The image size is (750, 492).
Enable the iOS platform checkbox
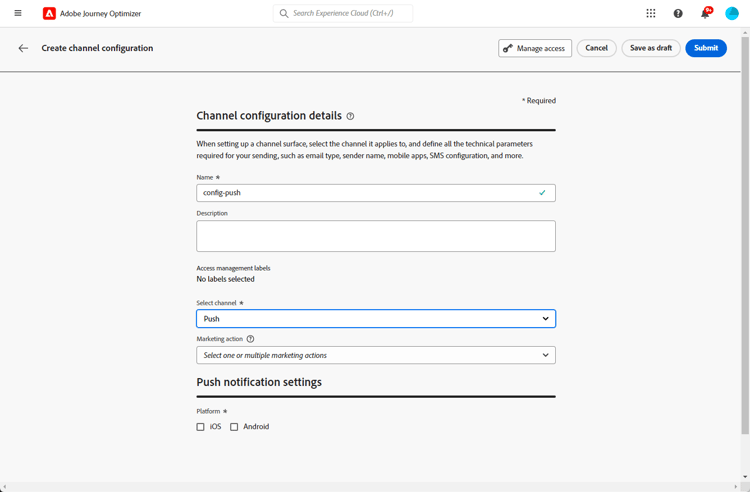click(x=201, y=427)
